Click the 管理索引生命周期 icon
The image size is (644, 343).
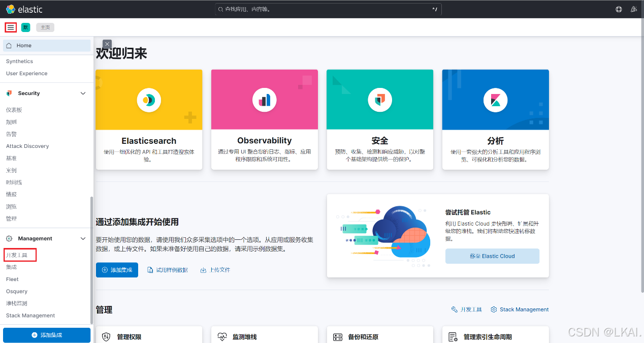[454, 337]
